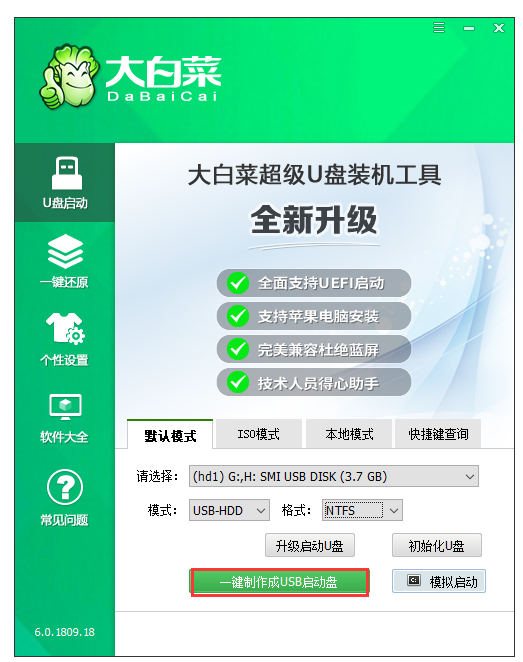Open 常见问题 question mark icon
523x662 pixels.
(x=65, y=487)
